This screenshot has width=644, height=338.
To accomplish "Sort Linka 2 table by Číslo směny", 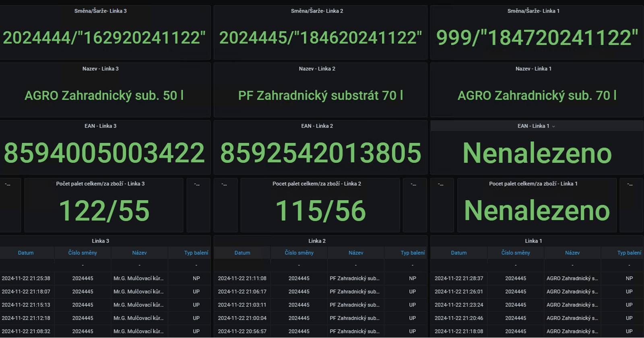I will 299,253.
